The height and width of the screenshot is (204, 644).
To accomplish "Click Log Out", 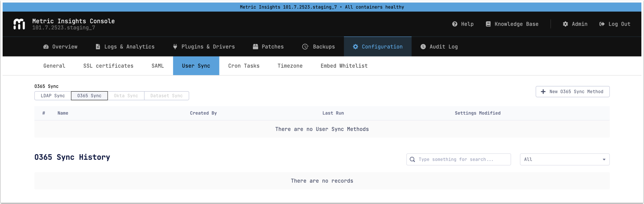I will coord(615,24).
